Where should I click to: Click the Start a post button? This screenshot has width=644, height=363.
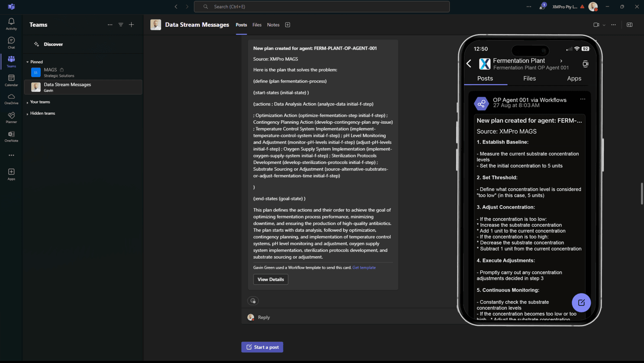(x=262, y=347)
